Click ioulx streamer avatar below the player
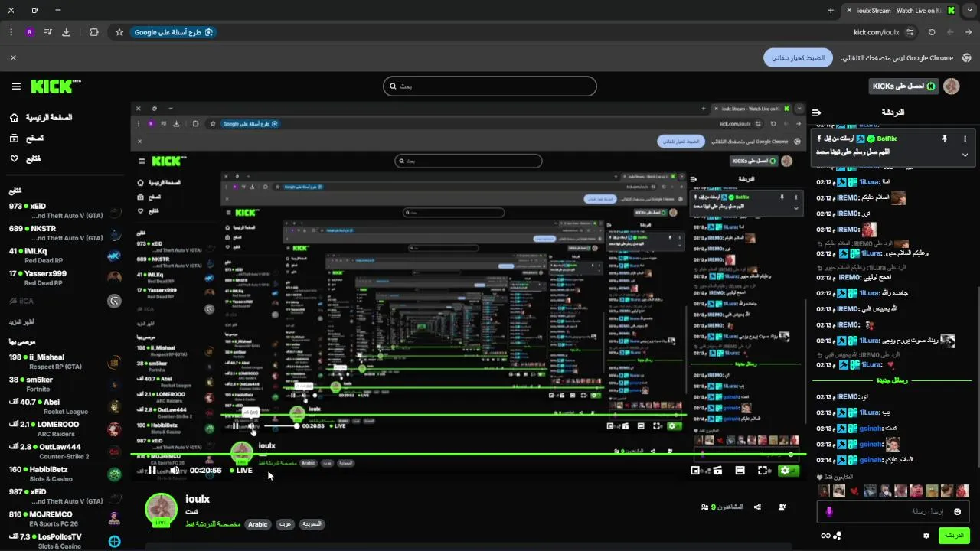980x551 pixels. 162,510
